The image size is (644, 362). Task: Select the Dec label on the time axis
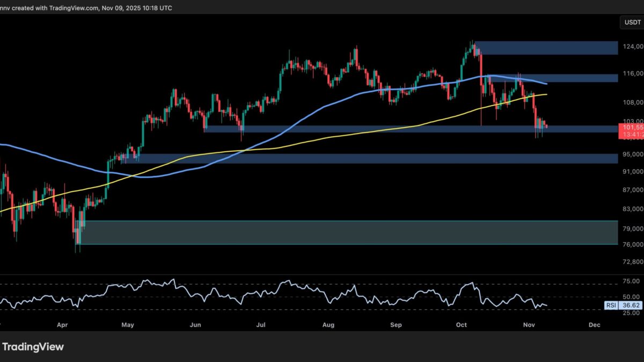(x=594, y=325)
